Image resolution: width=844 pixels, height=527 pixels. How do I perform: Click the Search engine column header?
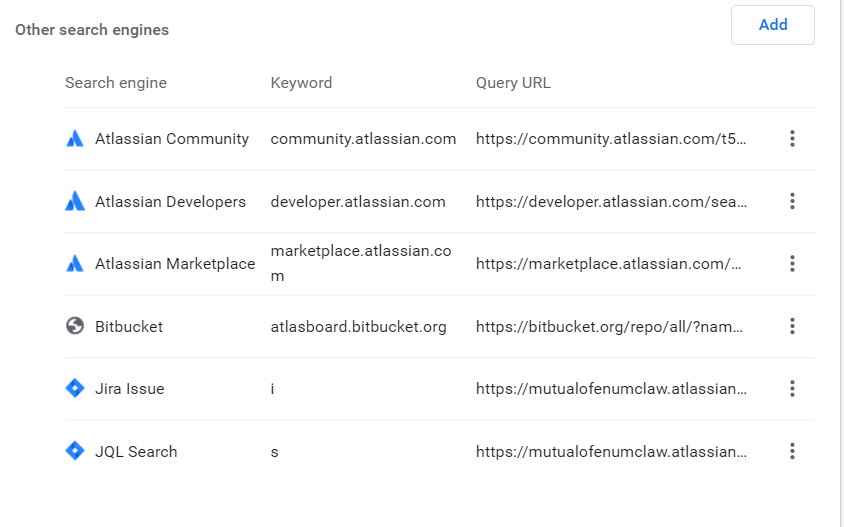[116, 83]
